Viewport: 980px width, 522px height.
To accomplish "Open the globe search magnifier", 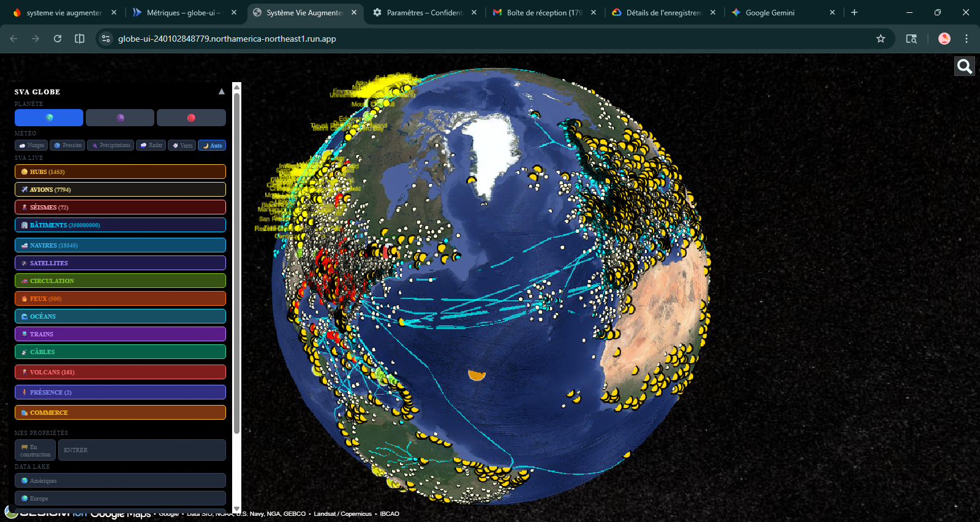I will pos(965,66).
